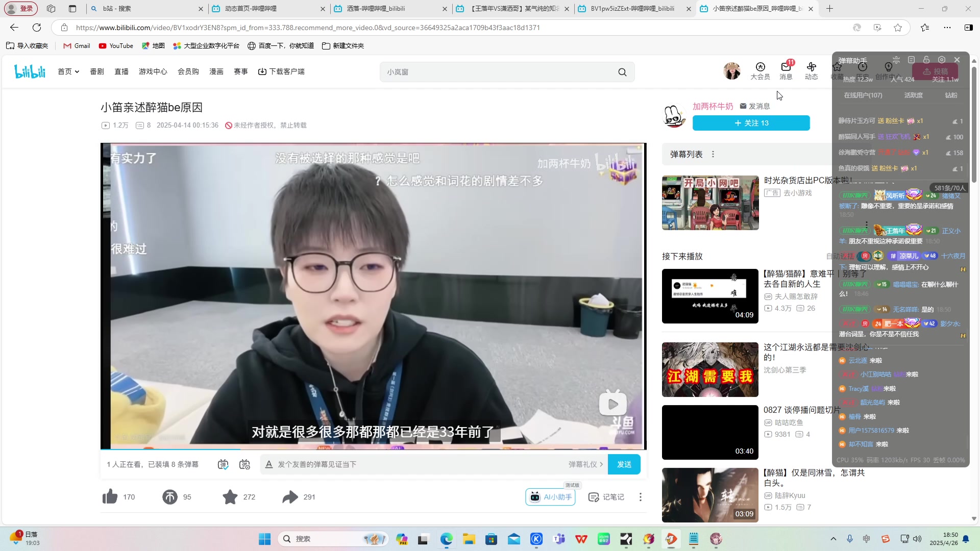Viewport: 980px width, 551px height.
Task: Open danmaku settings icon beside input
Action: tap(244, 464)
